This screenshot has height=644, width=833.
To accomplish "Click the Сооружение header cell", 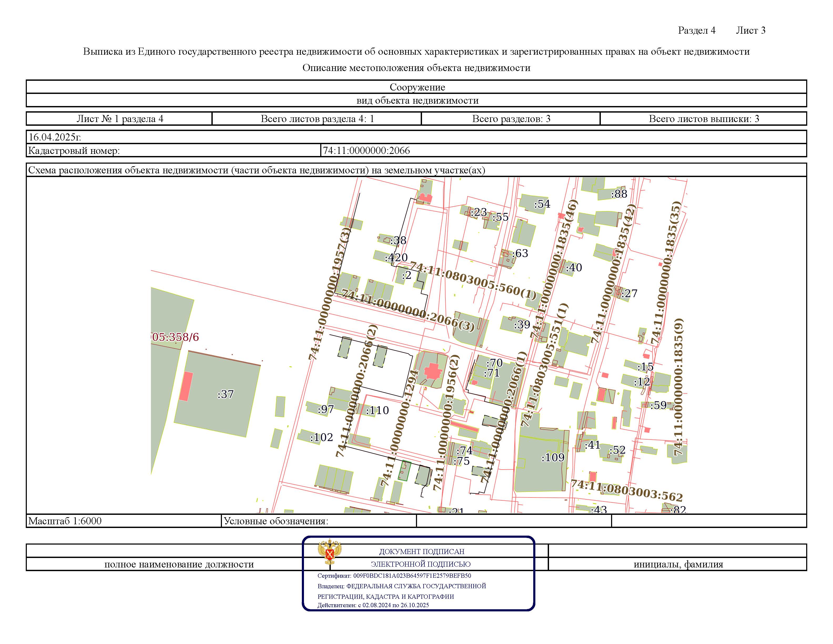I will click(x=416, y=87).
